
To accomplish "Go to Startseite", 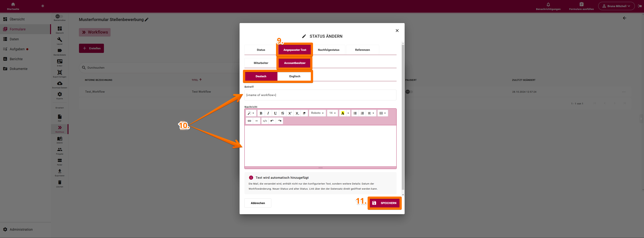I will 13,6.
